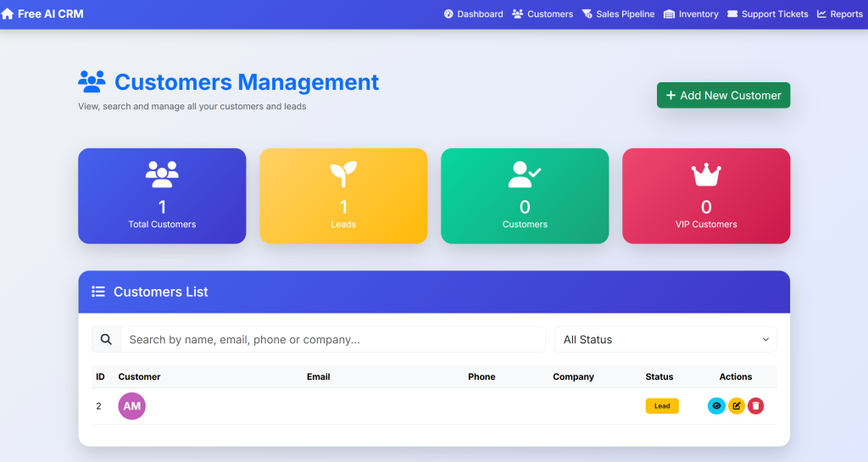This screenshot has height=462, width=868.
Task: Click the list icon beside Customers List
Action: tap(98, 292)
